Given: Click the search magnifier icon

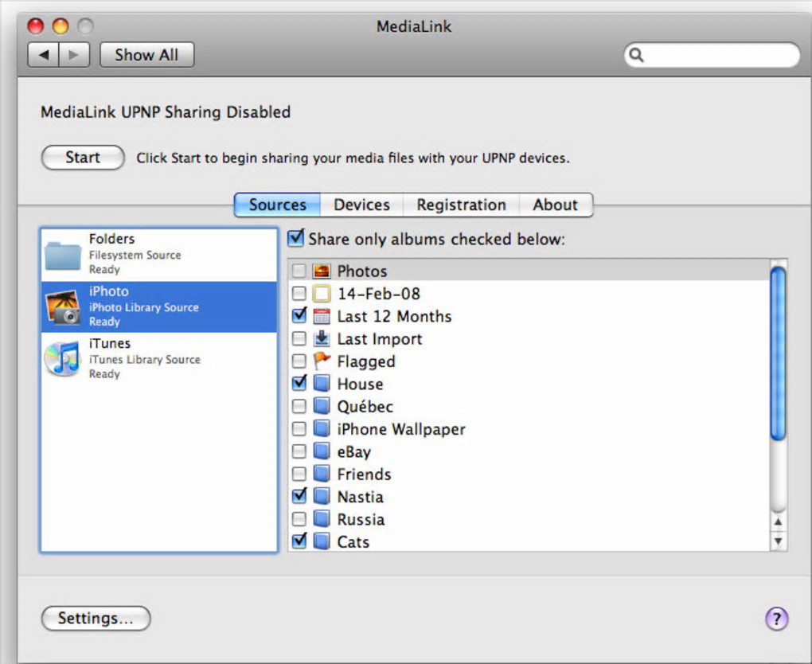Looking at the screenshot, I should pyautogui.click(x=636, y=55).
